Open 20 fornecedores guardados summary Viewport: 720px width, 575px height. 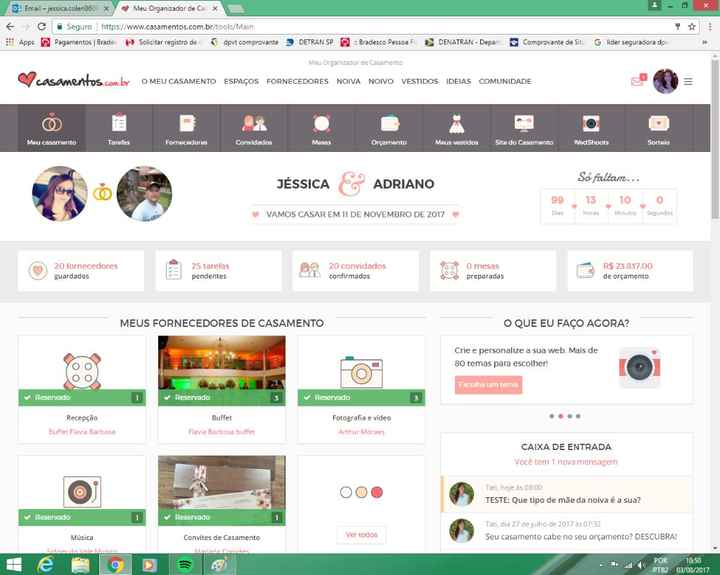pos(81,271)
